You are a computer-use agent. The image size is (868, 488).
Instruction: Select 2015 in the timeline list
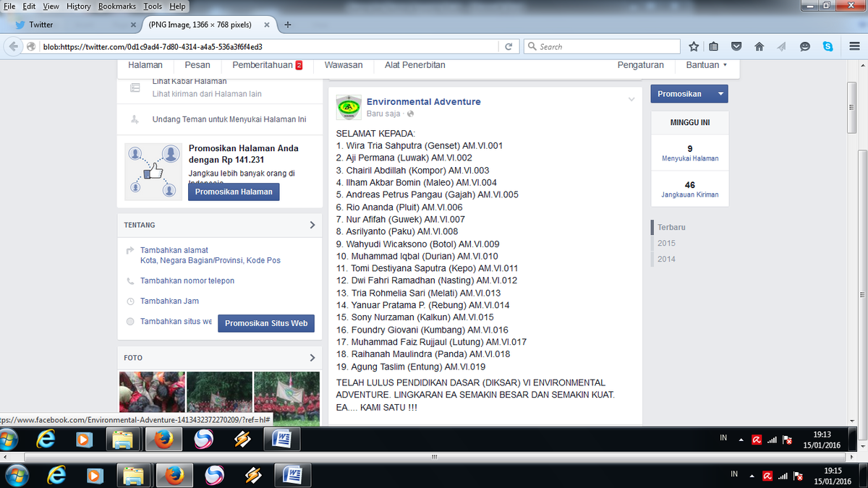click(x=666, y=243)
